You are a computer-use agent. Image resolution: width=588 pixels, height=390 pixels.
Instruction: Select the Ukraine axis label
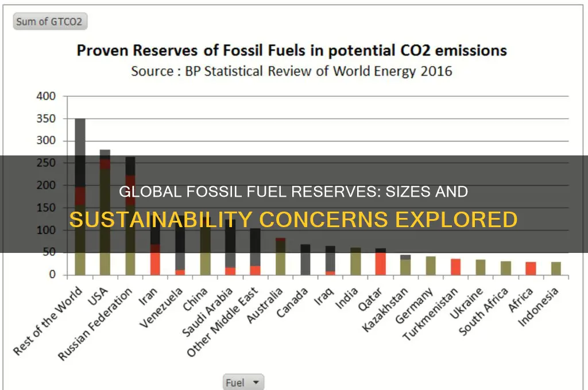(466, 303)
